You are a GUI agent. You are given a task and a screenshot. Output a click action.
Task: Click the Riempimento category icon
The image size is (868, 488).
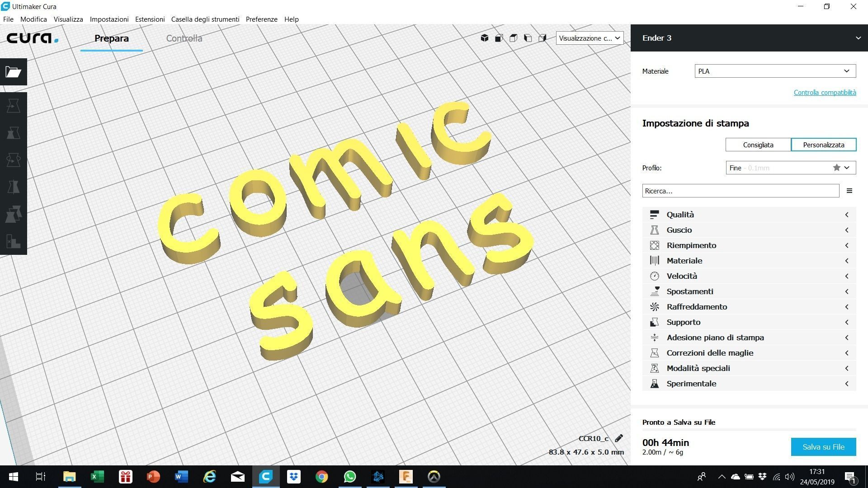click(654, 245)
